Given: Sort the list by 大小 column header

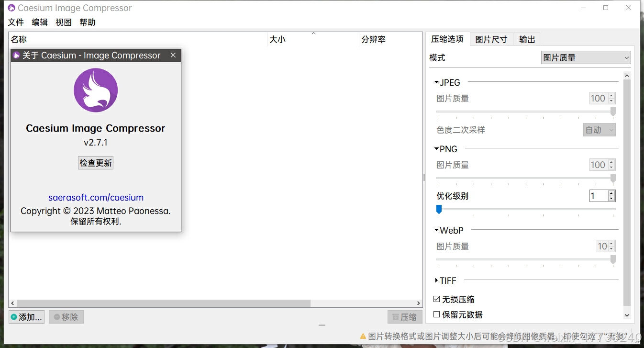Looking at the screenshot, I should 313,39.
